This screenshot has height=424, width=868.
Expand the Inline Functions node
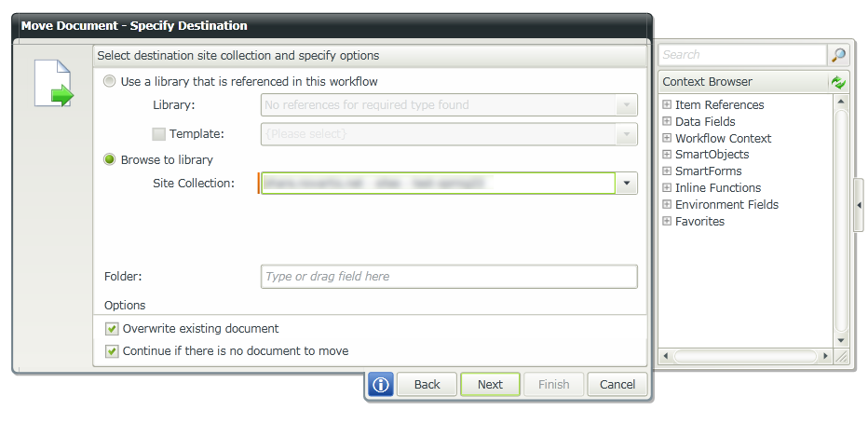(x=667, y=187)
